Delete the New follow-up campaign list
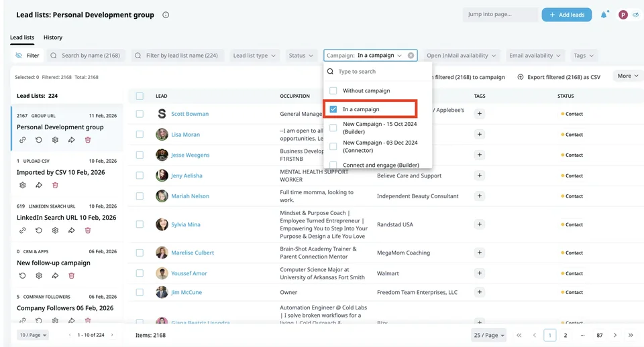 coord(72,275)
